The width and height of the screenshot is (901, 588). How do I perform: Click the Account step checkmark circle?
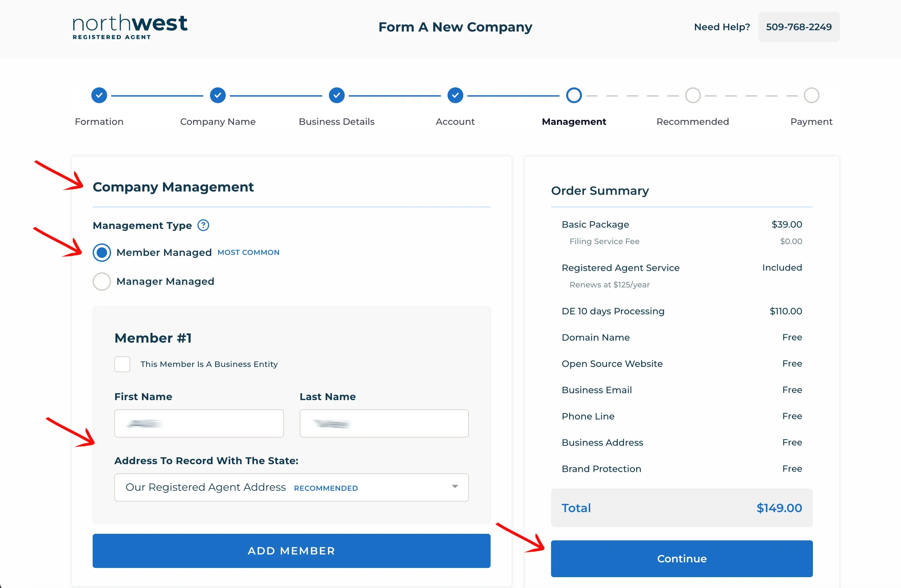(455, 95)
